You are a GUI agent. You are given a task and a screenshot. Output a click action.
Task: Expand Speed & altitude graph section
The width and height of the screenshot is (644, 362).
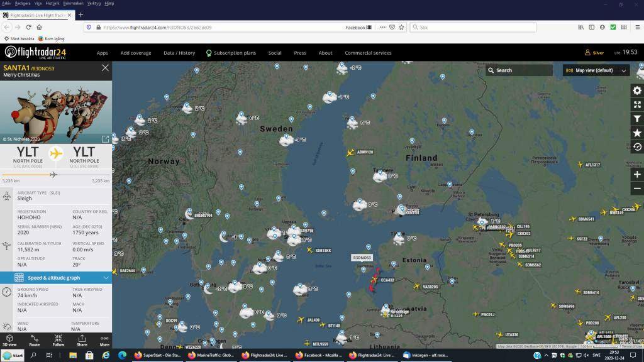(x=56, y=278)
